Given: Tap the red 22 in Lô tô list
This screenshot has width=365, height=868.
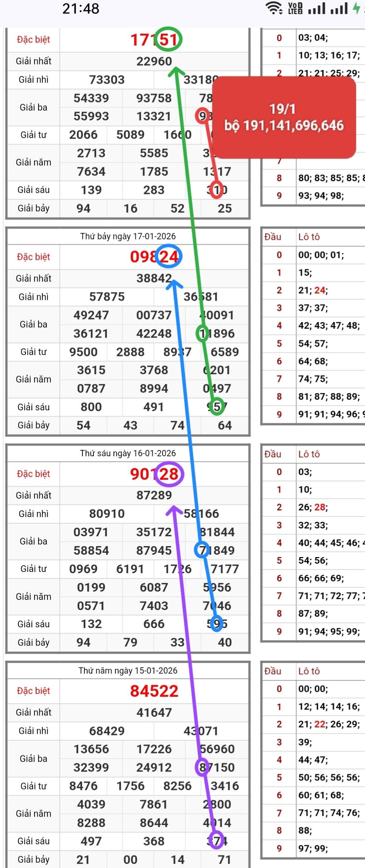Looking at the screenshot, I should click(319, 724).
